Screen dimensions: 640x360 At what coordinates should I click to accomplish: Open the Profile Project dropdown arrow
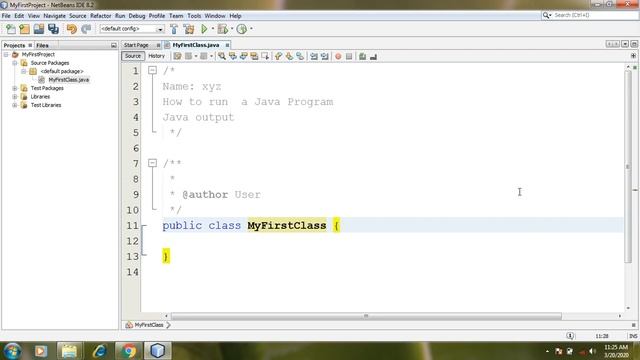click(x=251, y=29)
